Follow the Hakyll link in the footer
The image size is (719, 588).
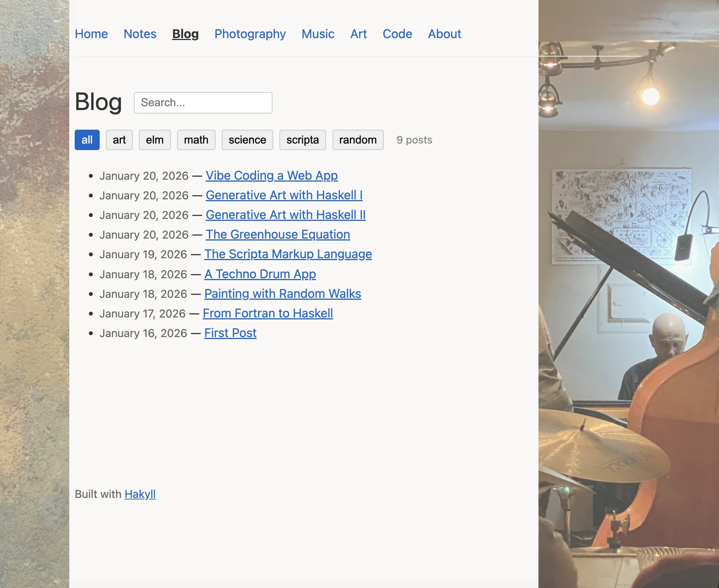[x=140, y=494]
